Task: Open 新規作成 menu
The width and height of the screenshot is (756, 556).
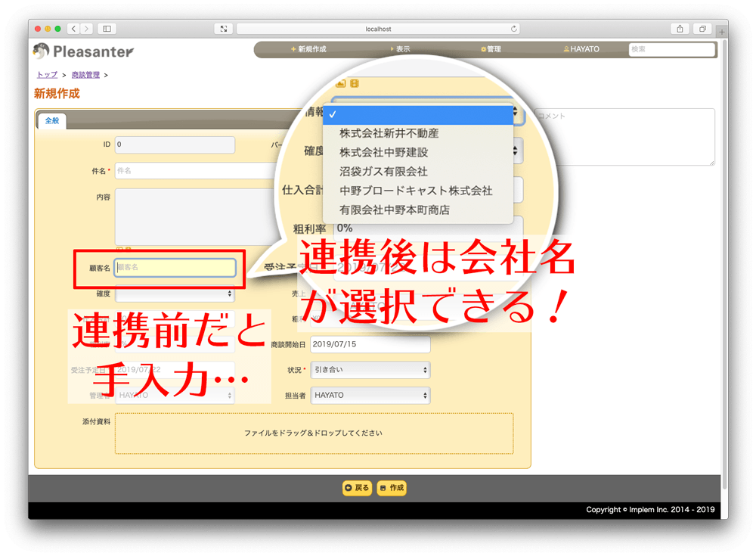Action: click(308, 49)
